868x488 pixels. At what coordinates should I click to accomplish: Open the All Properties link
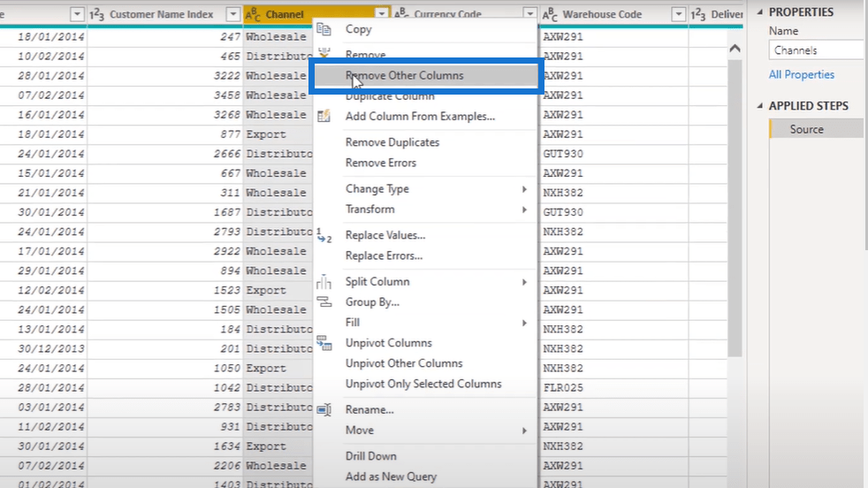pyautogui.click(x=801, y=75)
